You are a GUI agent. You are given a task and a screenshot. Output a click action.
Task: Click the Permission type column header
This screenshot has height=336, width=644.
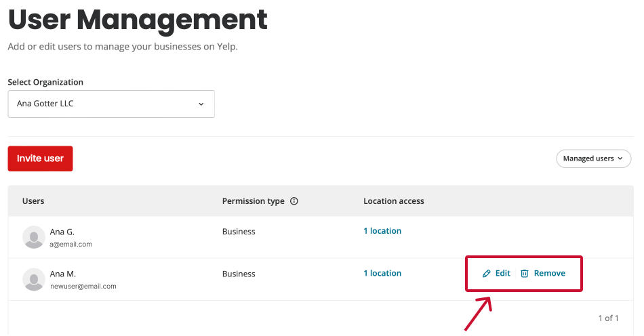(253, 201)
